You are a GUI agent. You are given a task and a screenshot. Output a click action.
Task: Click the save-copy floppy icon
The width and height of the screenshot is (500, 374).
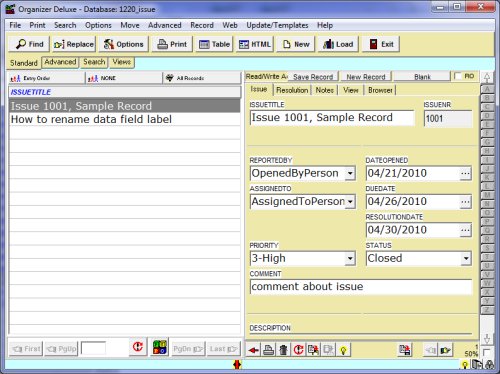click(405, 350)
